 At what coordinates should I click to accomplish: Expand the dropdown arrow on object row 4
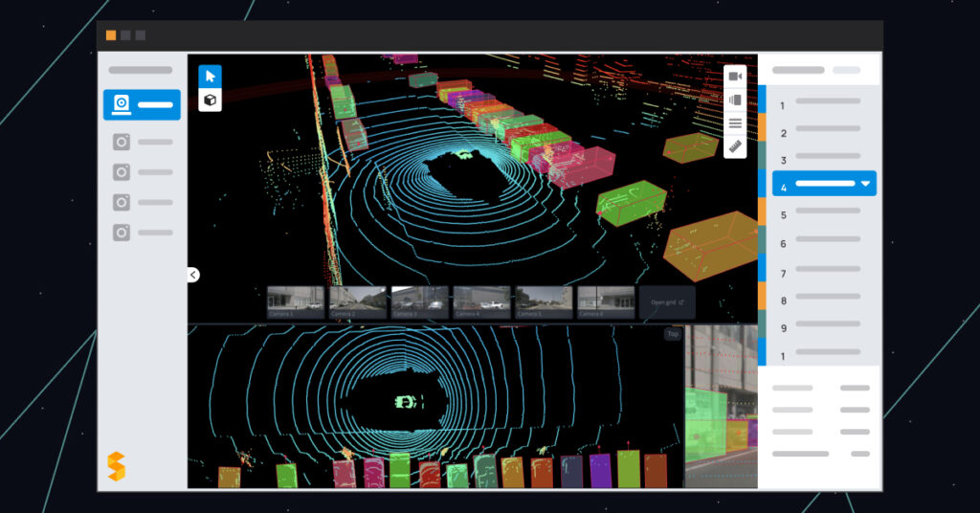(x=865, y=184)
